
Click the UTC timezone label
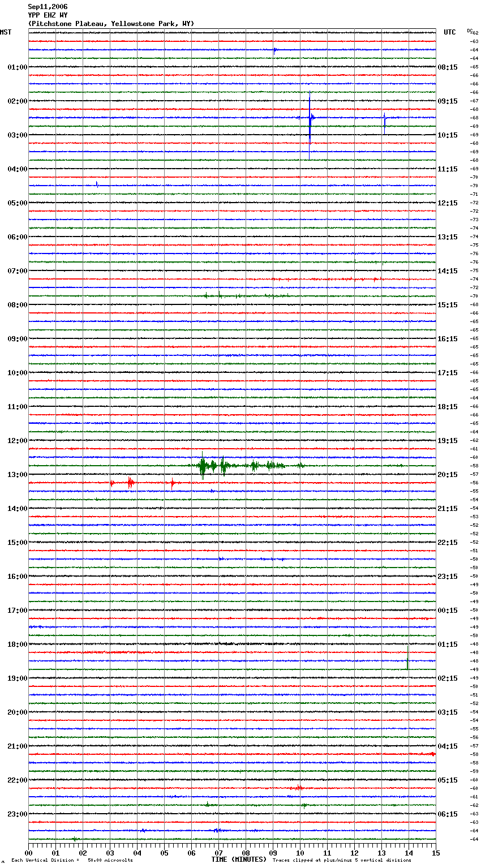point(449,32)
